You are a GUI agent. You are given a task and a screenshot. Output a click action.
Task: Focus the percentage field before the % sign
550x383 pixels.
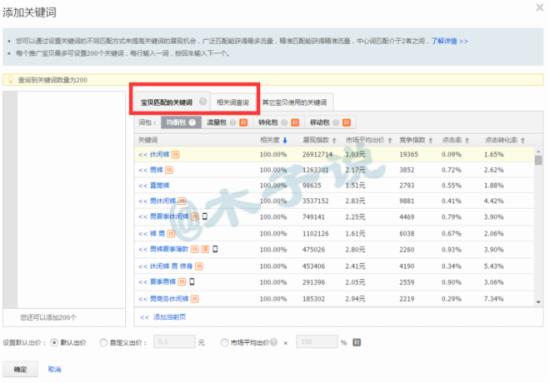[x=317, y=342]
